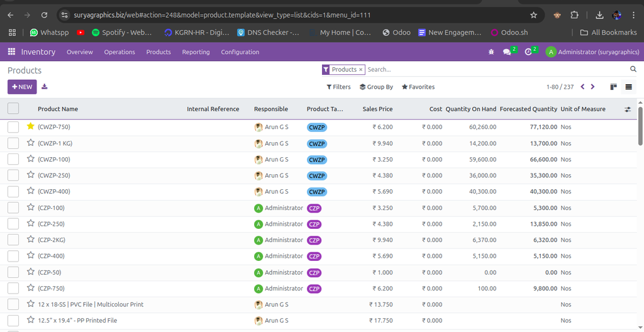Screen dimensions: 644x332
Task: Toggle favorite star for (CWZP-750)
Action: [x=30, y=126]
